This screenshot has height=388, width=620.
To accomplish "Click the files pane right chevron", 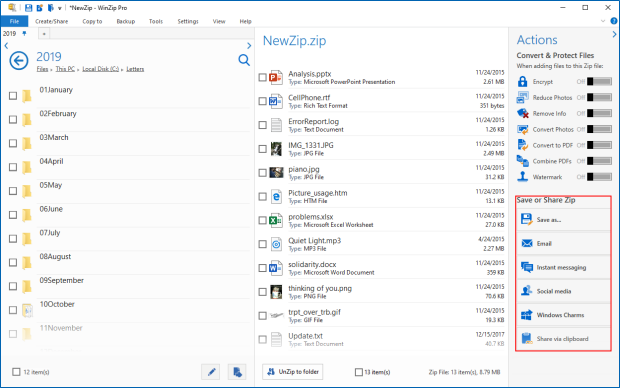I will 249,46.
